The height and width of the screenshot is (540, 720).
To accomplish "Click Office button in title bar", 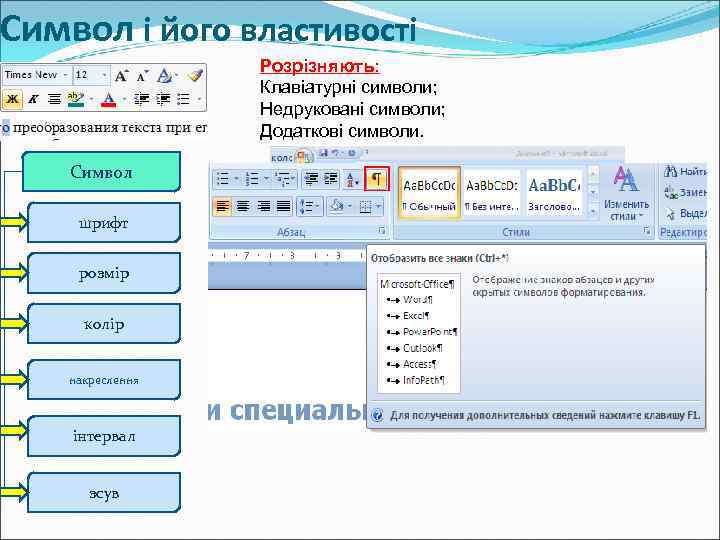I will point(304,157).
